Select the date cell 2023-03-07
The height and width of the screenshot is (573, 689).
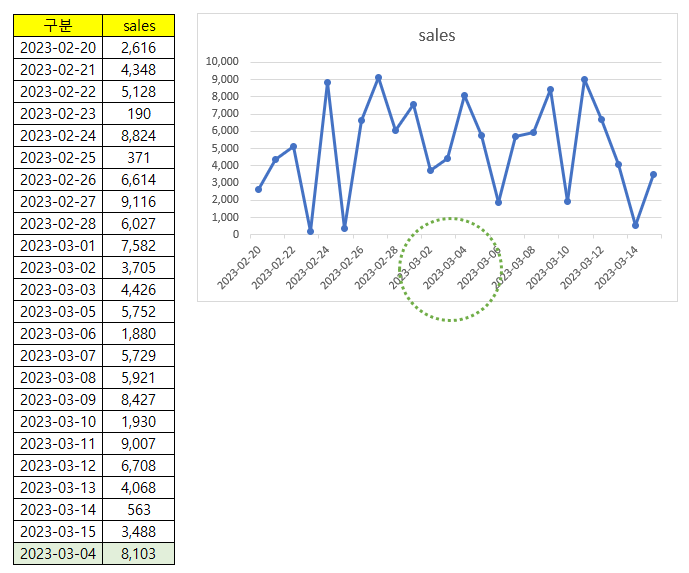58,355
